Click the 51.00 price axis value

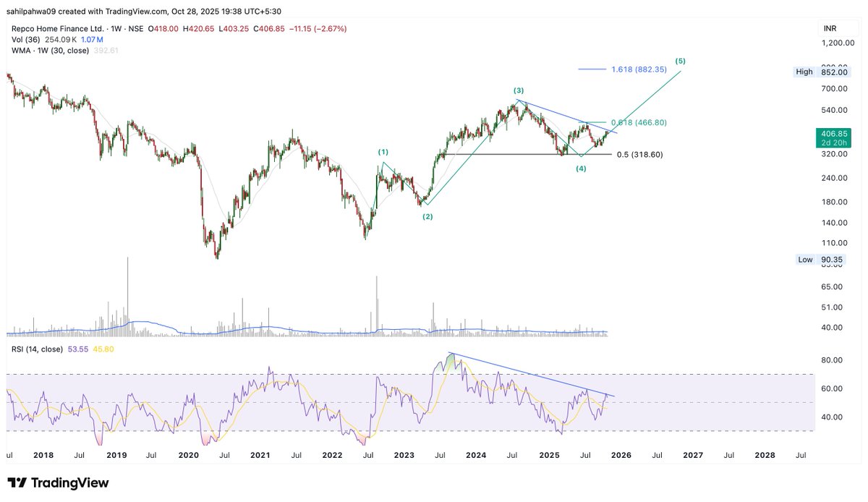click(833, 307)
